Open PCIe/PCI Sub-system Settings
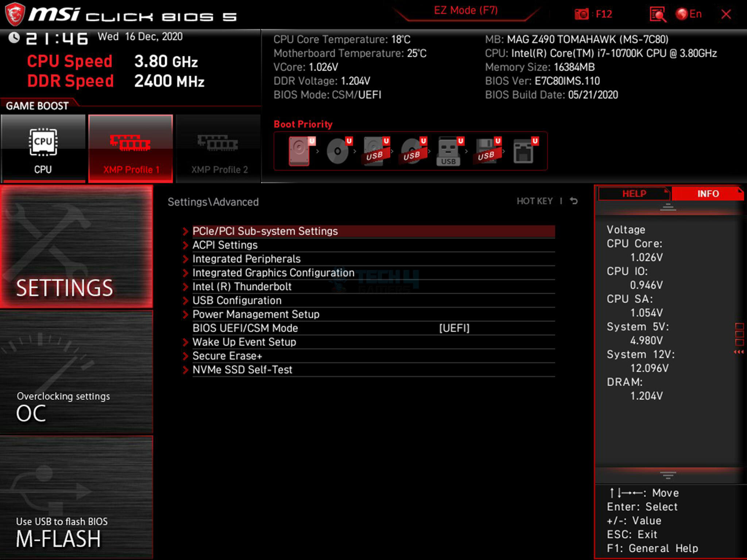The height and width of the screenshot is (560, 747). point(369,231)
